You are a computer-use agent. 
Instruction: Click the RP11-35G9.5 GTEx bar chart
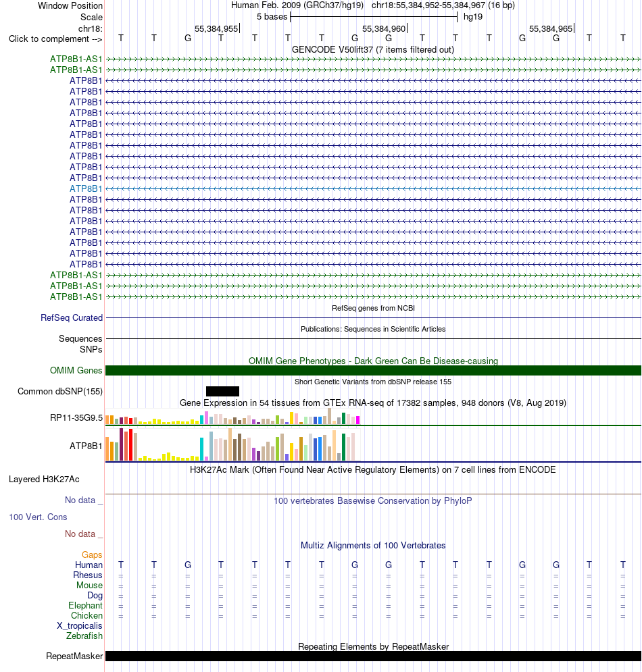pyautogui.click(x=232, y=417)
